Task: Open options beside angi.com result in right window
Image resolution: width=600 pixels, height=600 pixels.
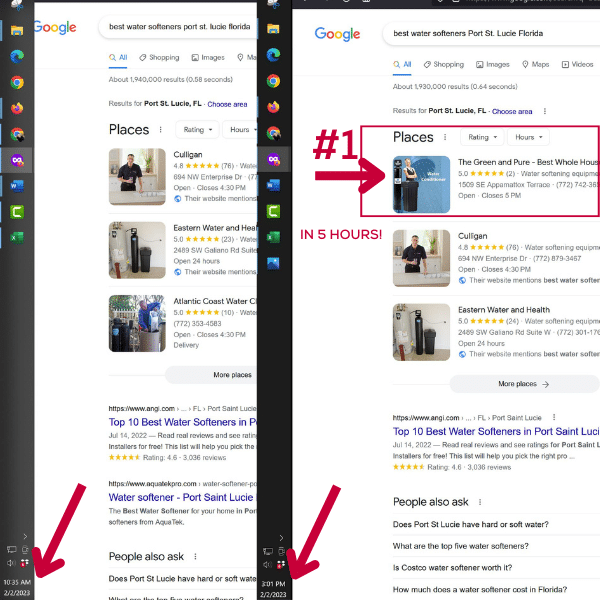Action: (554, 417)
